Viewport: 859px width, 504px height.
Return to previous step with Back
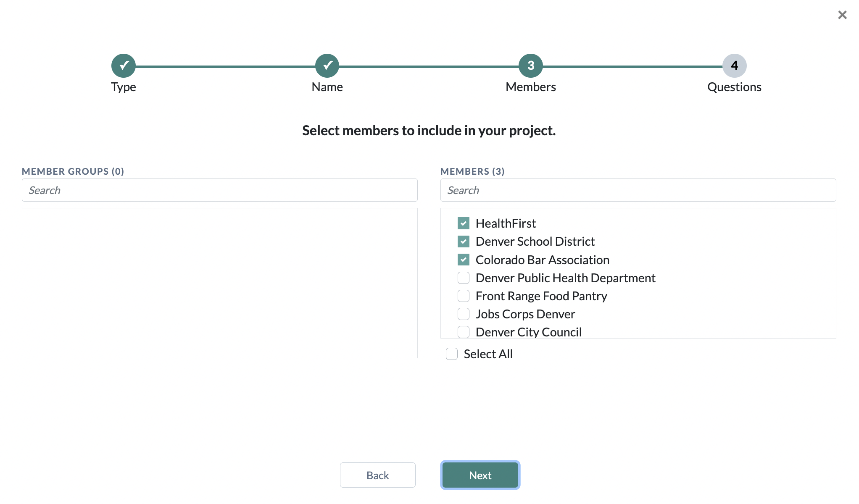377,475
